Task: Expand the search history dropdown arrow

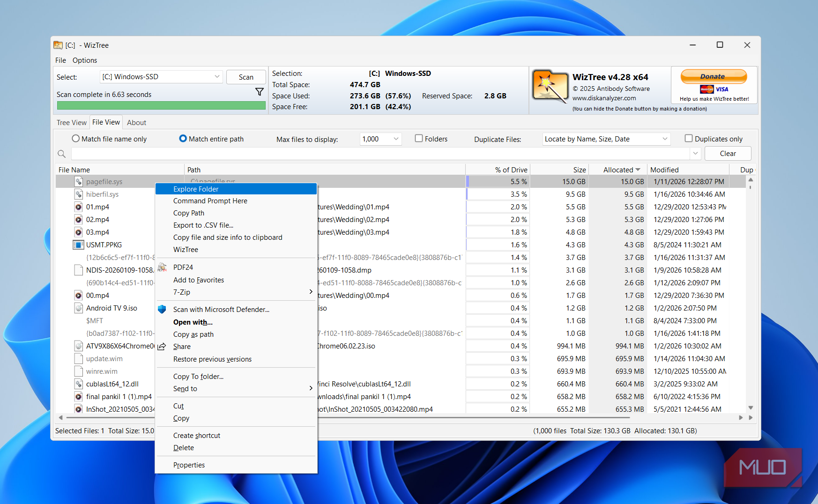Action: (x=695, y=154)
